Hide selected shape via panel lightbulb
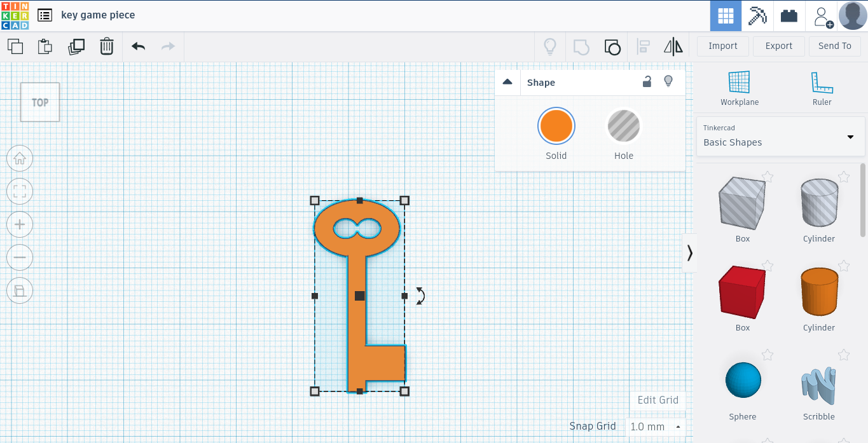This screenshot has height=443, width=868. pyautogui.click(x=668, y=81)
